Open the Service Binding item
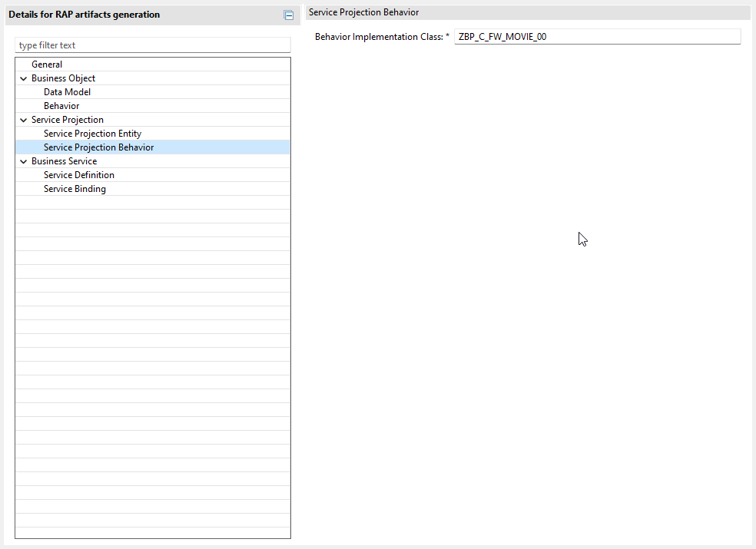 coord(75,189)
